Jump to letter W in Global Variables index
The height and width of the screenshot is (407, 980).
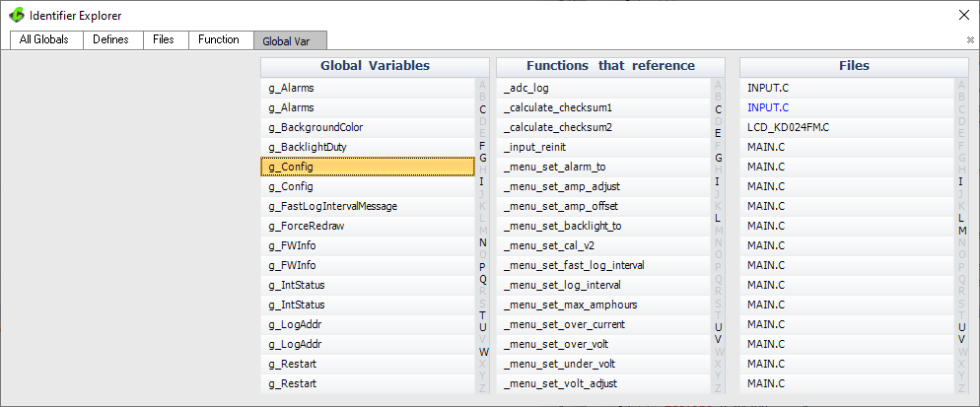click(x=483, y=352)
